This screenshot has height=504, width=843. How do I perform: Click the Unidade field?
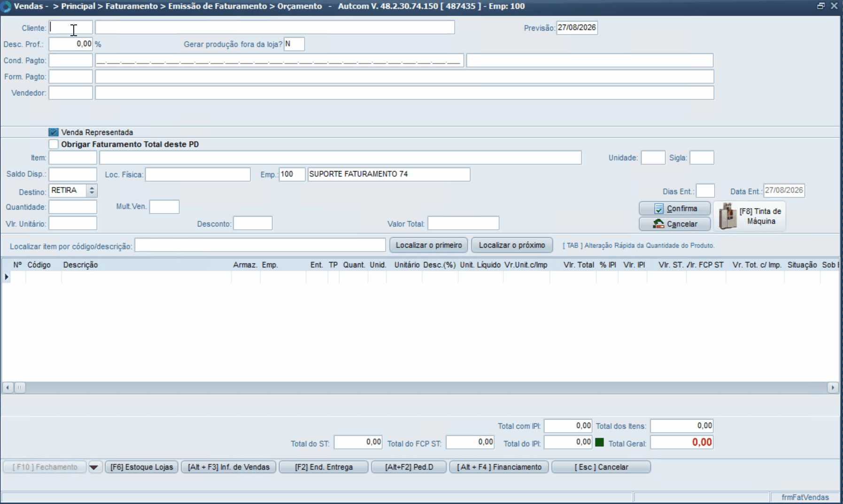coord(653,158)
